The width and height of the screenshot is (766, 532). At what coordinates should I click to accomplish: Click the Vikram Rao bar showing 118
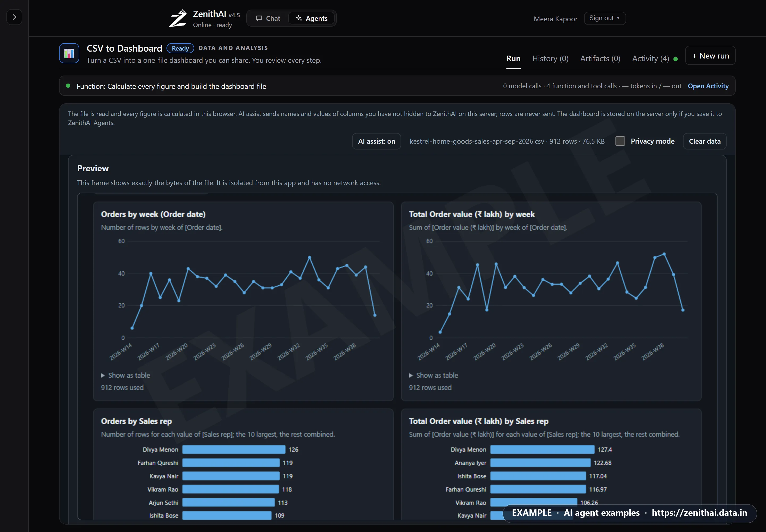[230, 489]
